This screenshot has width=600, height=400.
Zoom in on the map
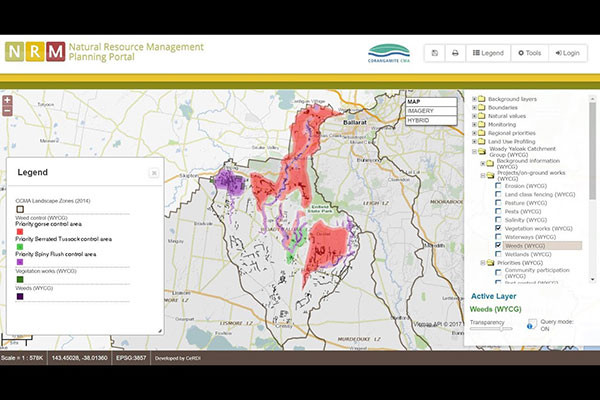(x=7, y=101)
